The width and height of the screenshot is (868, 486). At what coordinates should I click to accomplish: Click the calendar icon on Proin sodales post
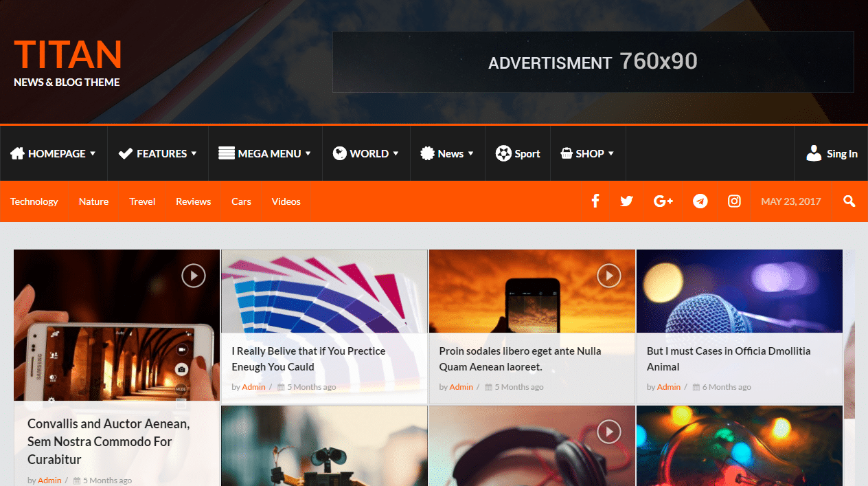(488, 387)
